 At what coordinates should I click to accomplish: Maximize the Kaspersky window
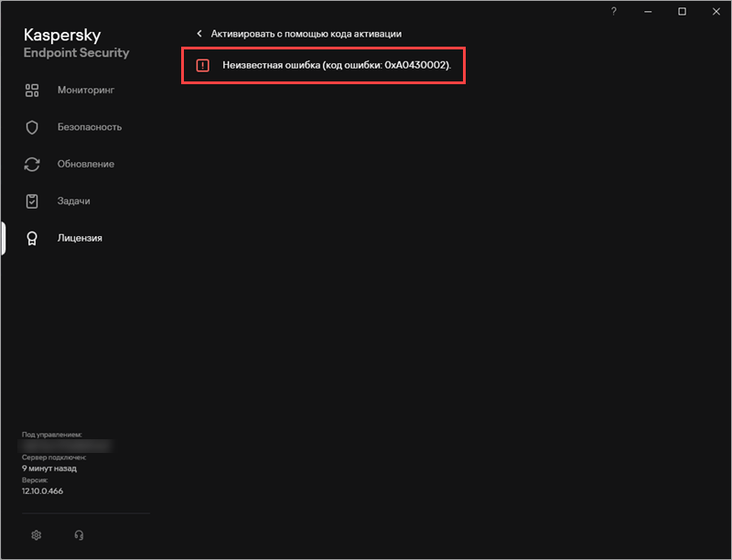682,11
